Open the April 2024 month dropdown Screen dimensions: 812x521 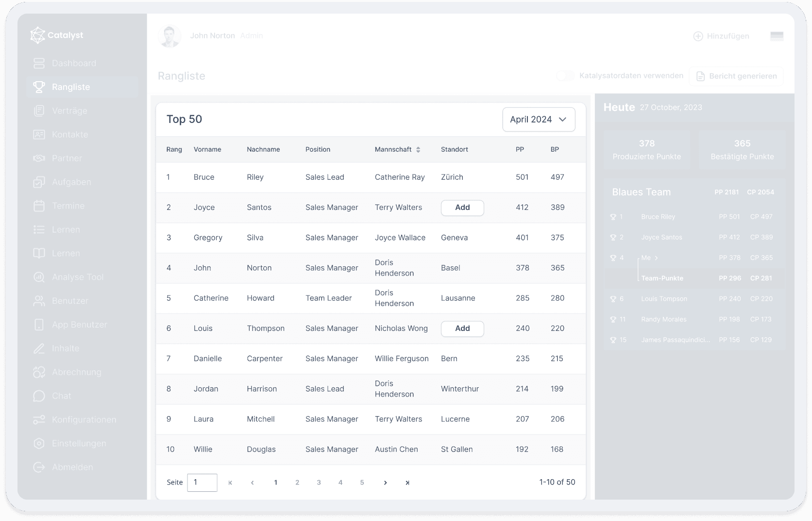(x=539, y=120)
